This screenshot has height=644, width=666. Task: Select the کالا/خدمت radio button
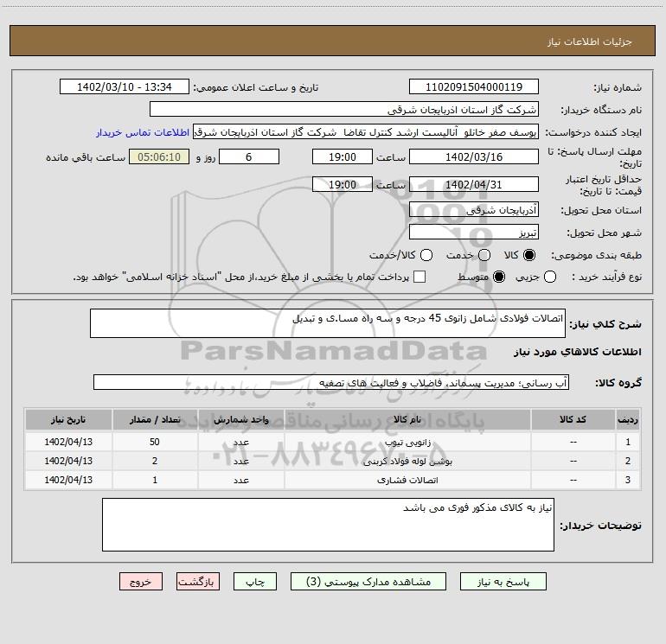(x=426, y=255)
